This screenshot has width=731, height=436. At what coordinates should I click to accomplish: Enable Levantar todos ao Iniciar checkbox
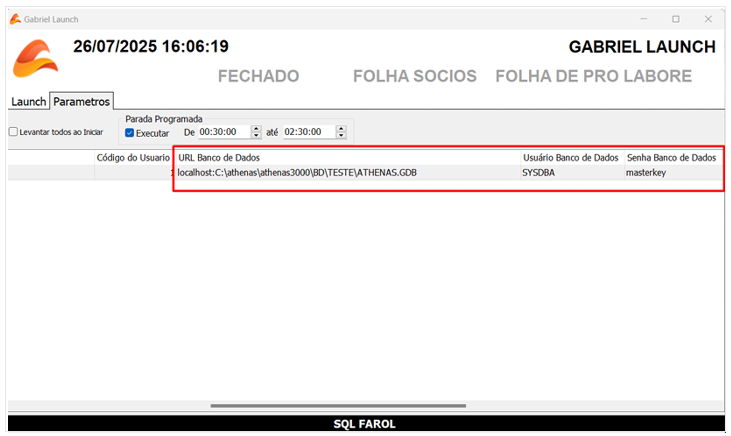(14, 132)
